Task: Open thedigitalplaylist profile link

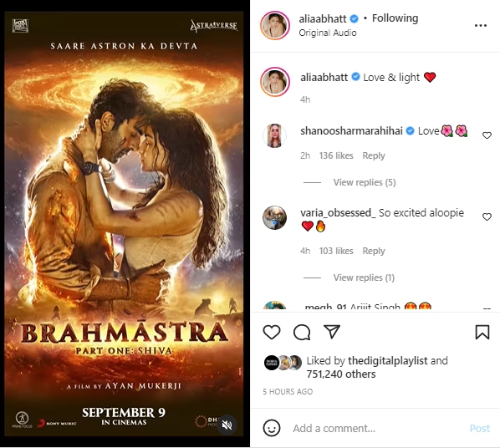Action: click(x=387, y=360)
